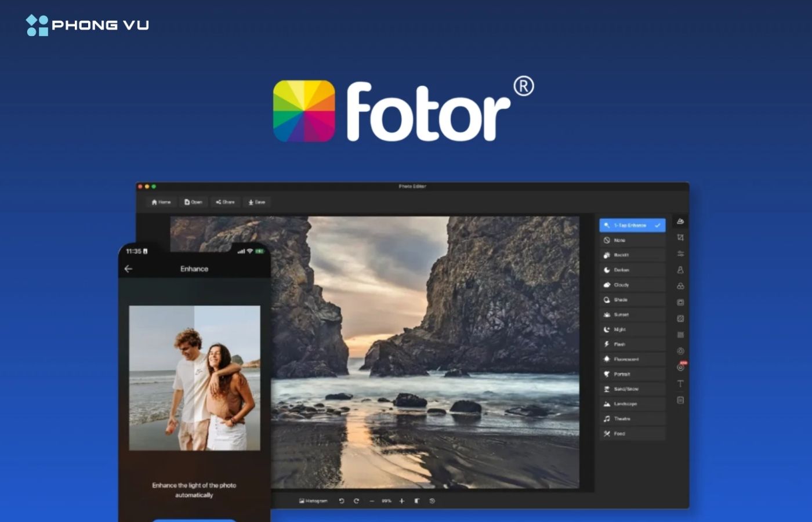Choose the Food scene preset
The image size is (812, 522).
pos(632,434)
